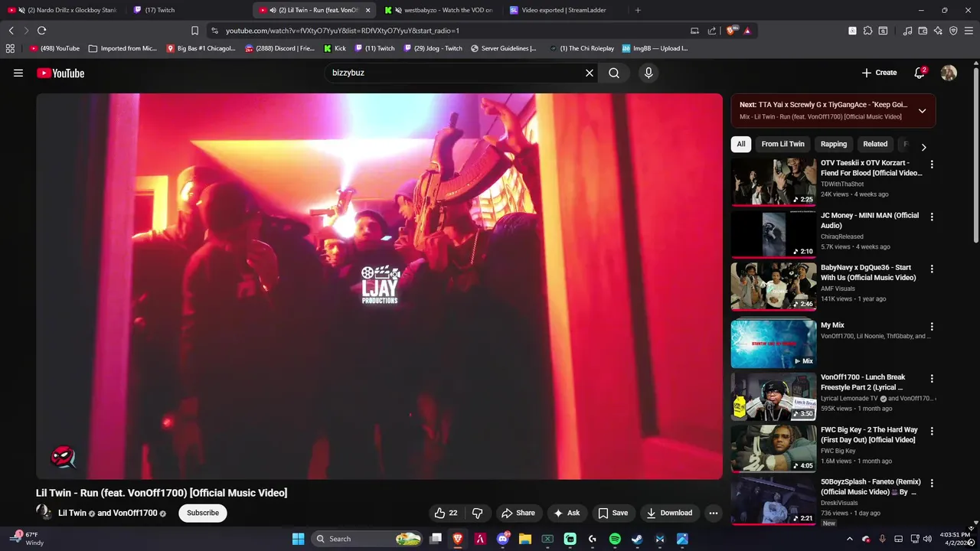Go to the YouTube home logo
Viewport: 980px width, 551px height.
coord(60,73)
